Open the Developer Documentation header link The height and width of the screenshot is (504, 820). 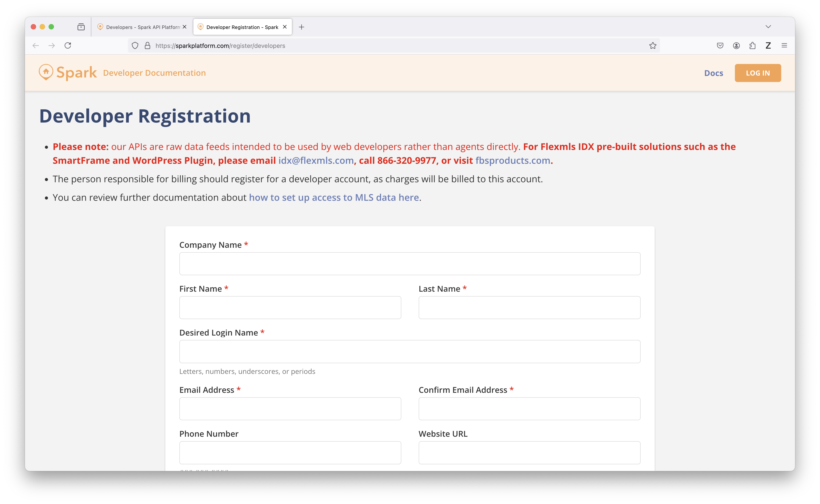[x=154, y=73]
